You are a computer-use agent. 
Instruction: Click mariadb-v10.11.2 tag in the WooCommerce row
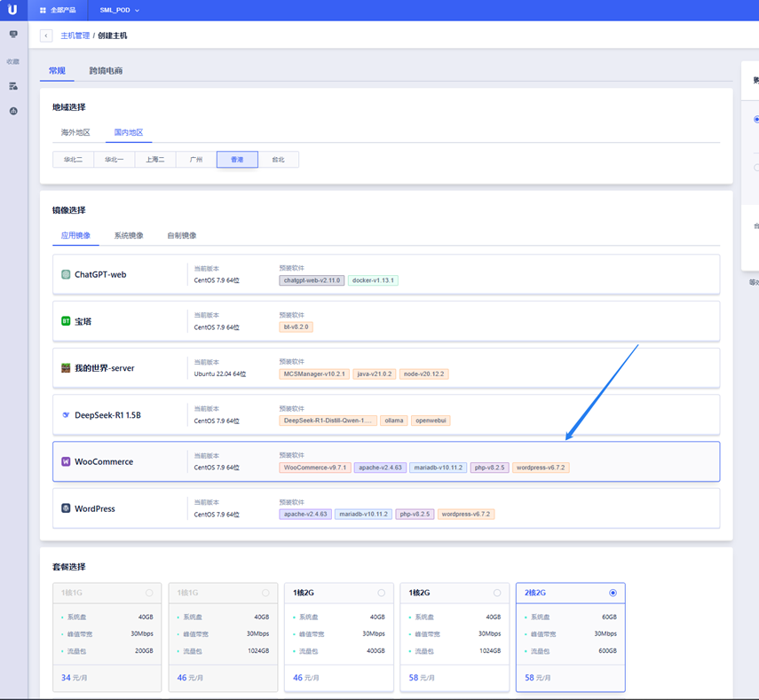point(439,468)
